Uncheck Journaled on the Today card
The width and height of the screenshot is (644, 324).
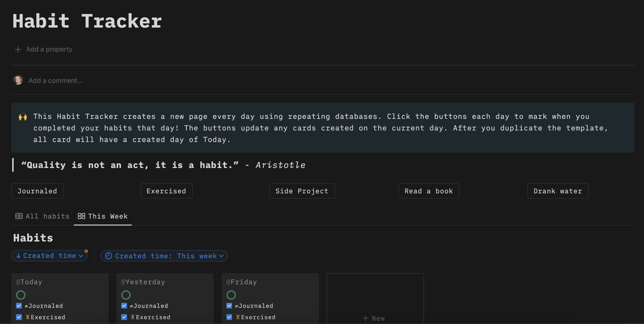point(19,306)
